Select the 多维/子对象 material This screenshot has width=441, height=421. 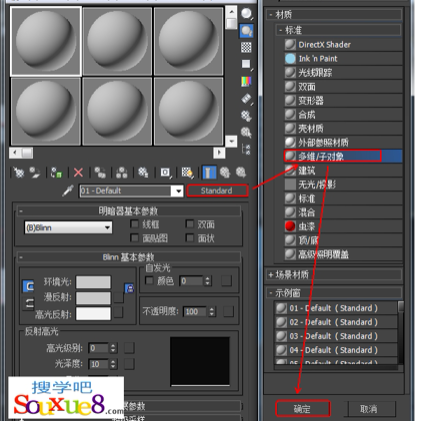pos(343,156)
